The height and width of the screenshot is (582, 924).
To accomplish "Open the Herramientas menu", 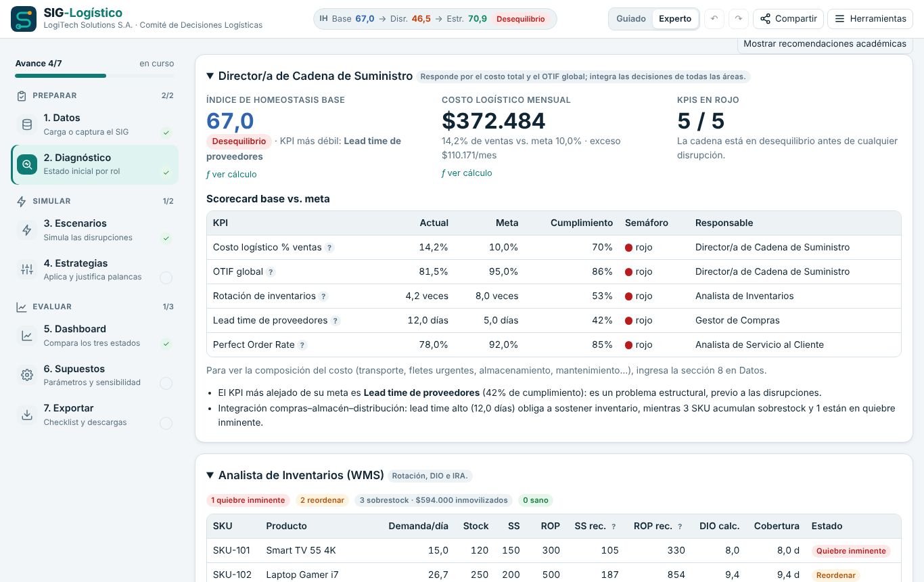I will 870,19.
